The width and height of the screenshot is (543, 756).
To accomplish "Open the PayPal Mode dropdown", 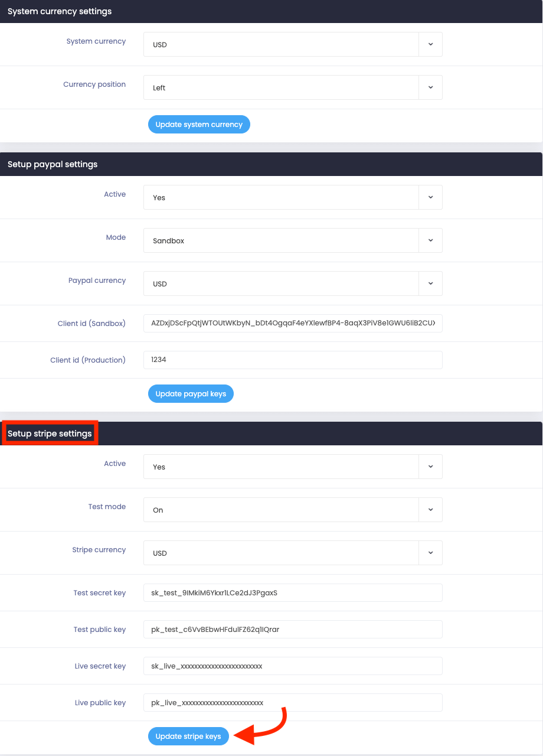I will (x=293, y=240).
